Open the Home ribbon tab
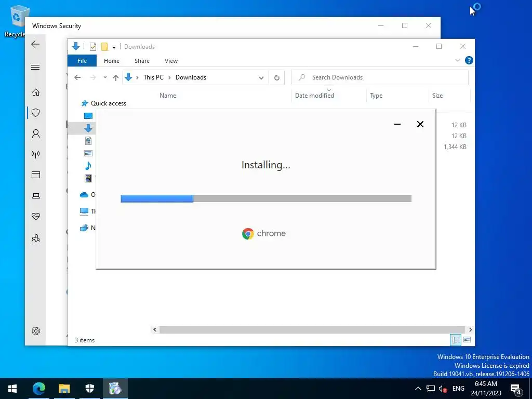The height and width of the screenshot is (399, 532). [112, 61]
